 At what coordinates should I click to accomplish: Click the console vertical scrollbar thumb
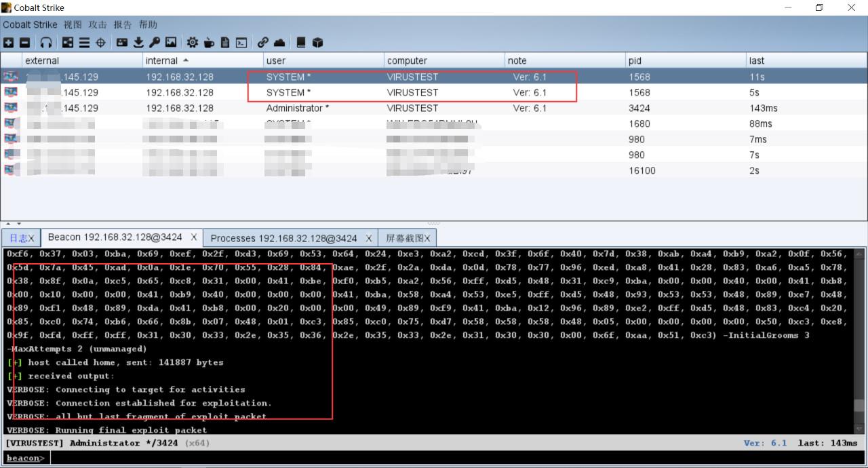pyautogui.click(x=860, y=406)
